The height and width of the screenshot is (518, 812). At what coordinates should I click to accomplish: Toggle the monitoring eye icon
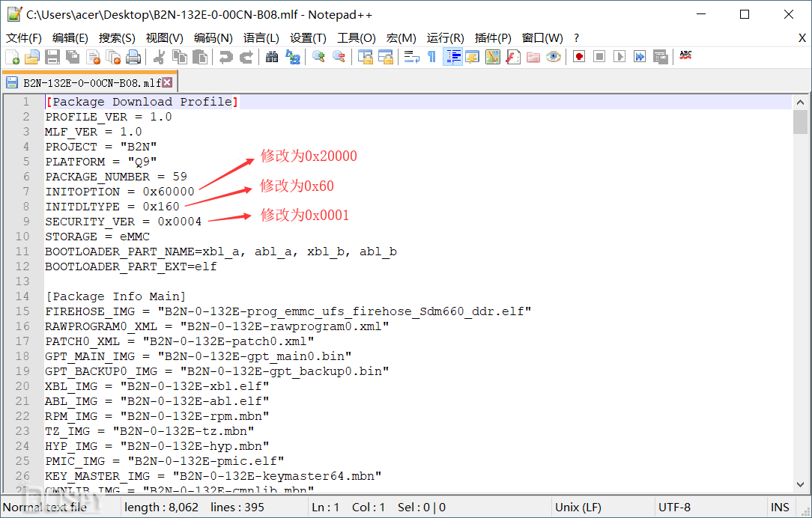click(x=554, y=57)
